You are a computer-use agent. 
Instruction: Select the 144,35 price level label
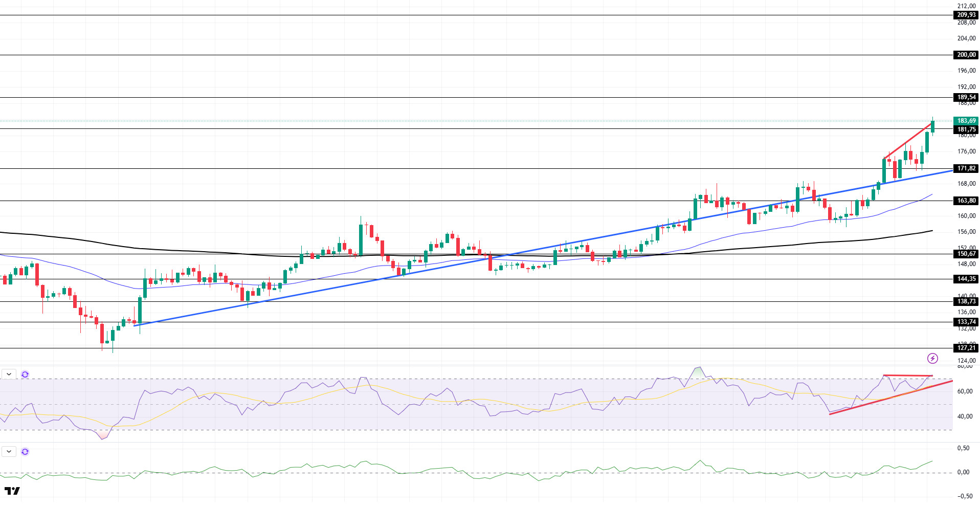click(x=966, y=279)
